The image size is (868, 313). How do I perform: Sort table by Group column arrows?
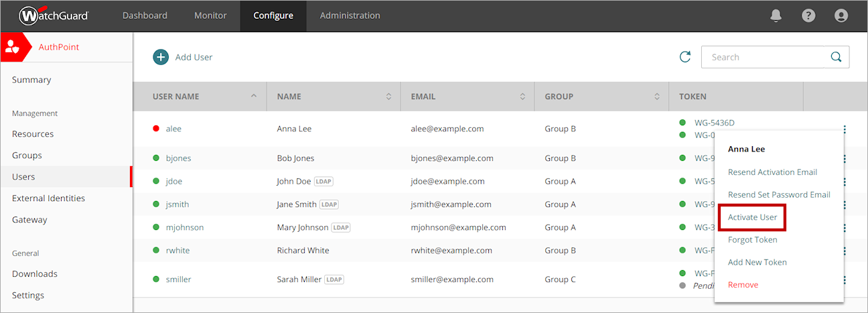(656, 97)
